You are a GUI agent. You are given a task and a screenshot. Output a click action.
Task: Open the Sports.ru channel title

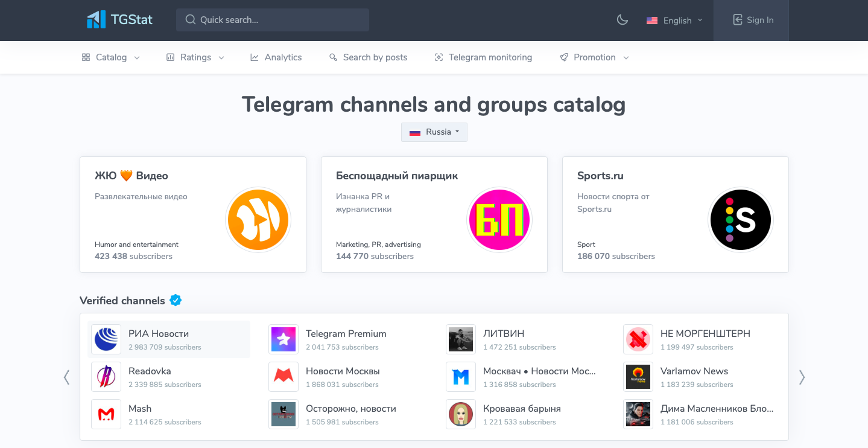coord(600,176)
